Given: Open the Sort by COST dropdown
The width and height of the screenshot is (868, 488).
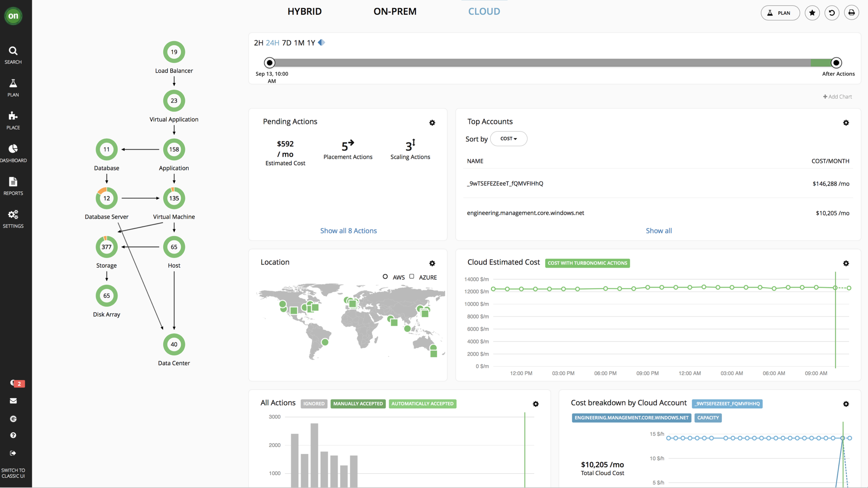Looking at the screenshot, I should [x=509, y=138].
